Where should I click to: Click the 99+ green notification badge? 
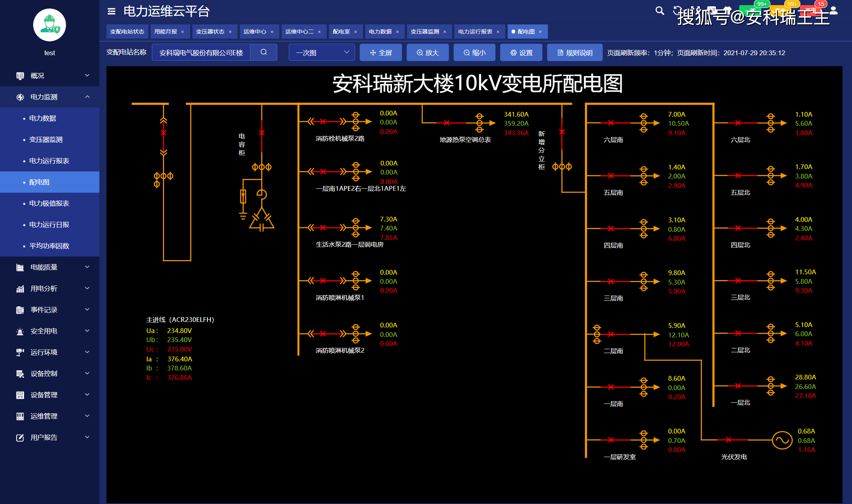click(x=762, y=4)
